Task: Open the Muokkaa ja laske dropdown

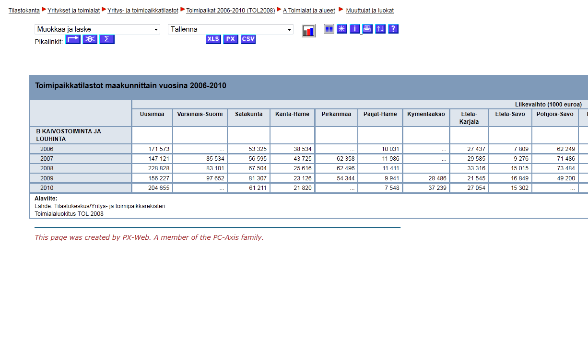Action: tap(97, 29)
